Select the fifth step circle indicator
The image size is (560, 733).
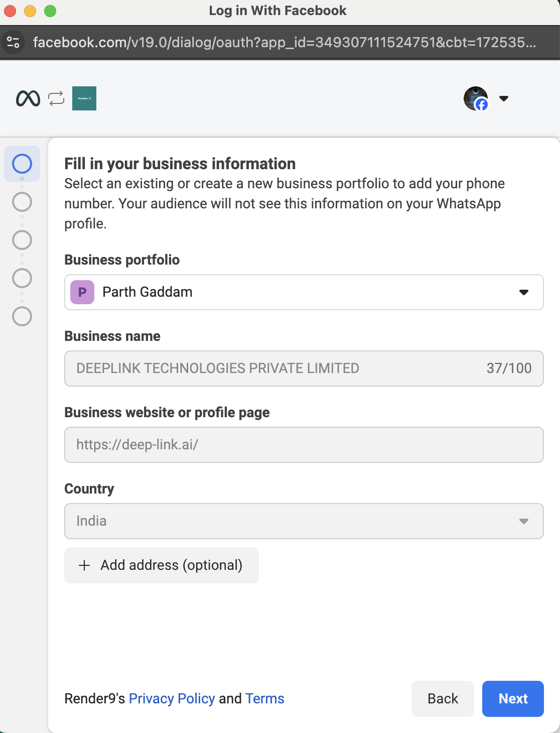pos(22,316)
